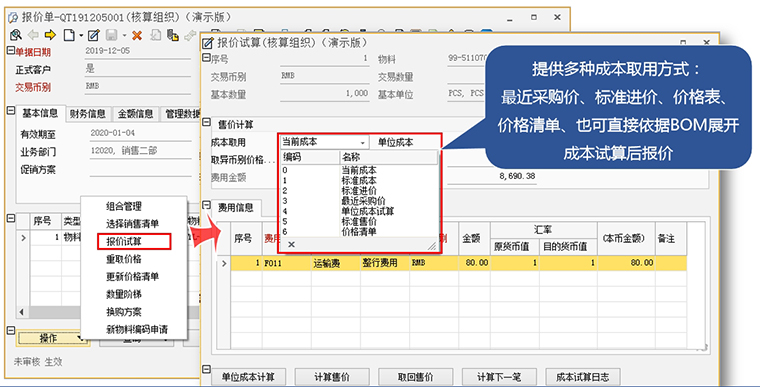Click the document-with-lock icon in toolbar

[x=173, y=35]
